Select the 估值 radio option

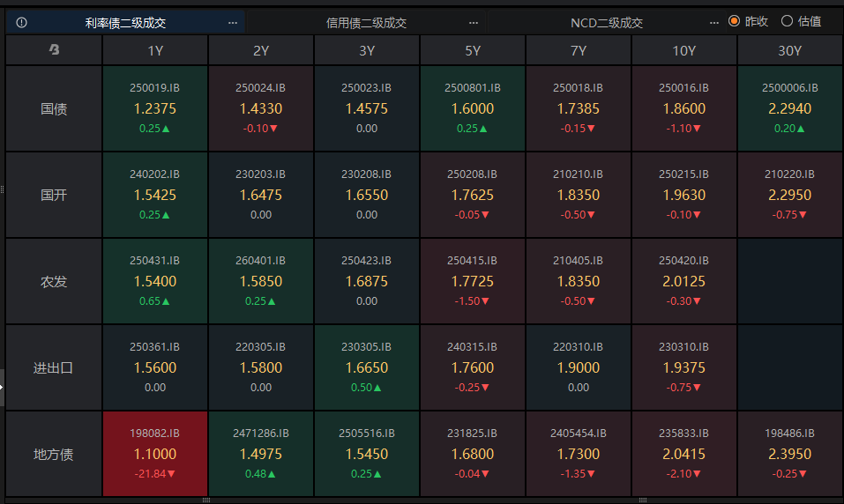787,21
